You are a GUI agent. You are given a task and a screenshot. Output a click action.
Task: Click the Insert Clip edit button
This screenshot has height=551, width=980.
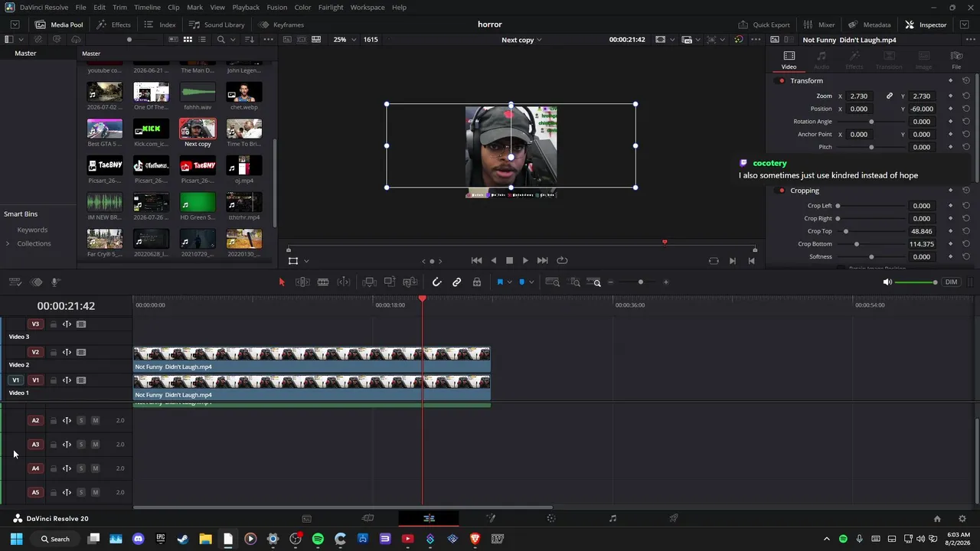pyautogui.click(x=369, y=282)
